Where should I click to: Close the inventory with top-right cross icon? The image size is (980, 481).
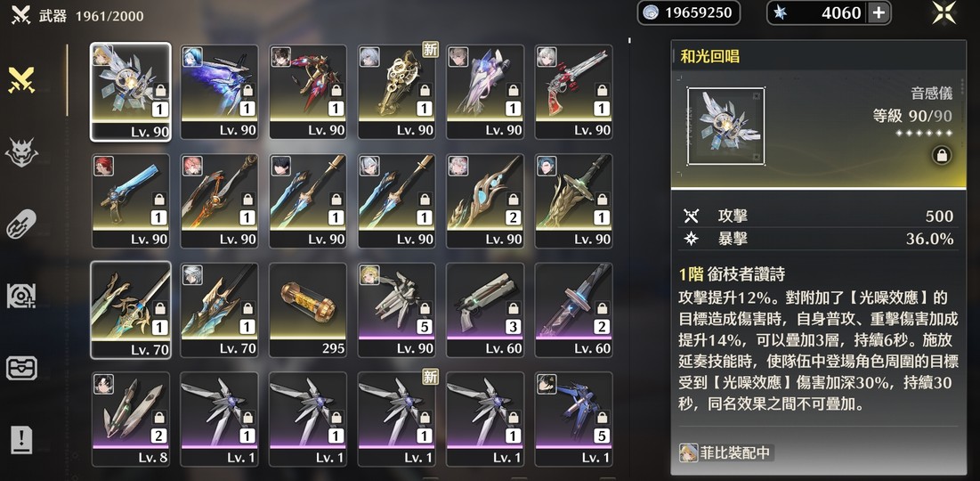944,12
